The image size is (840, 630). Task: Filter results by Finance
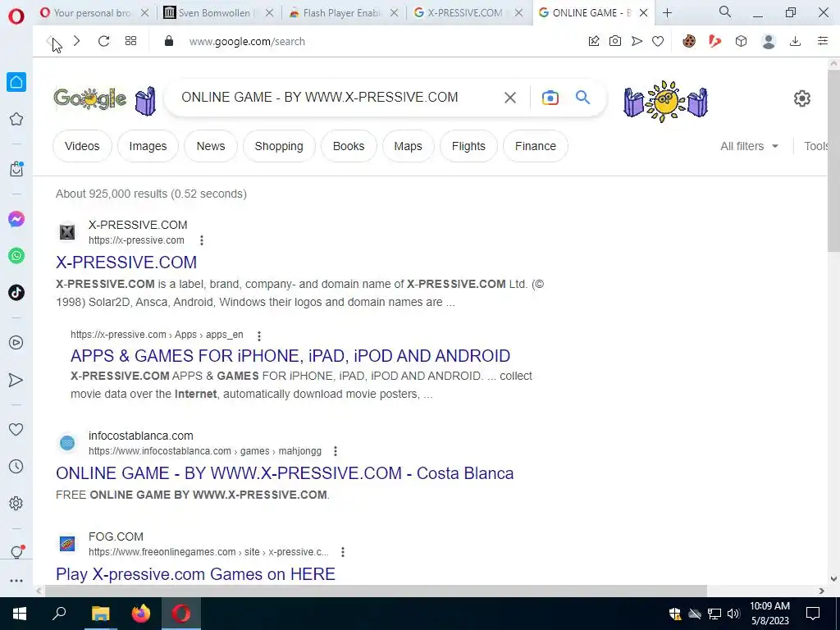[536, 146]
